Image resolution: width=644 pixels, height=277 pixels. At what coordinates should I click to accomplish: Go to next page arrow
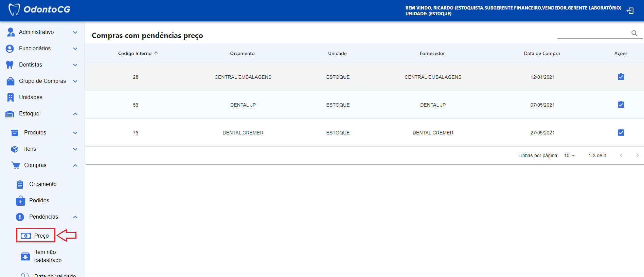637,155
